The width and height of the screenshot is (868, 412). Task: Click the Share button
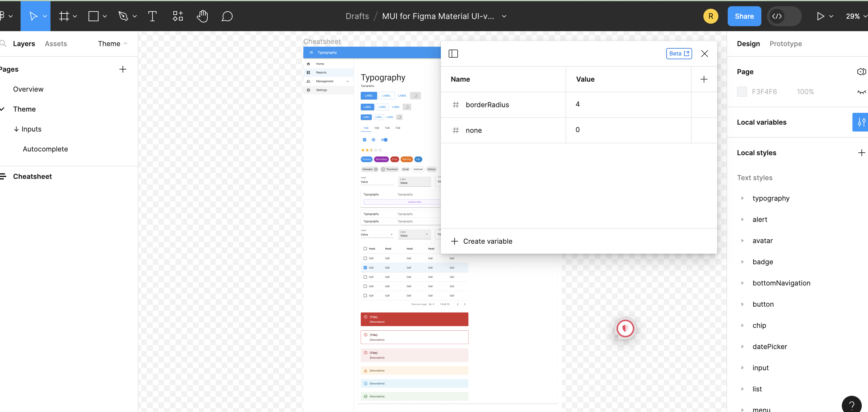pos(744,16)
